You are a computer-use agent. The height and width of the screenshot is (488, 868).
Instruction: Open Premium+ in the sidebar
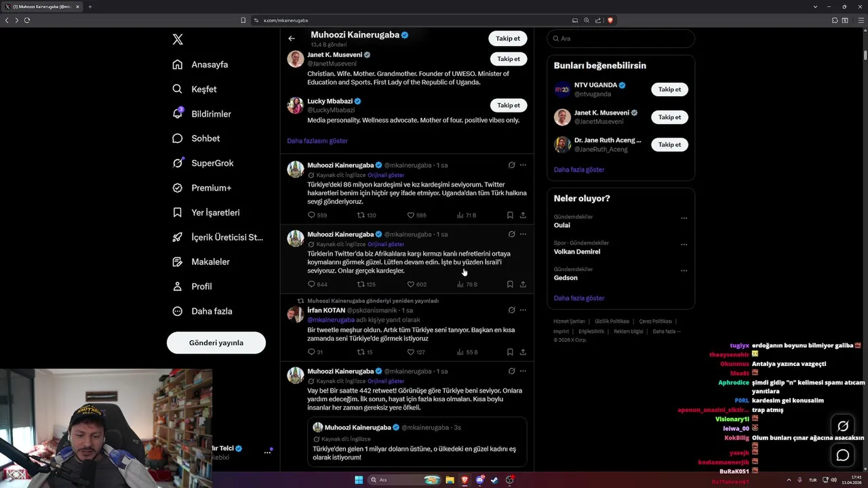pyautogui.click(x=201, y=188)
